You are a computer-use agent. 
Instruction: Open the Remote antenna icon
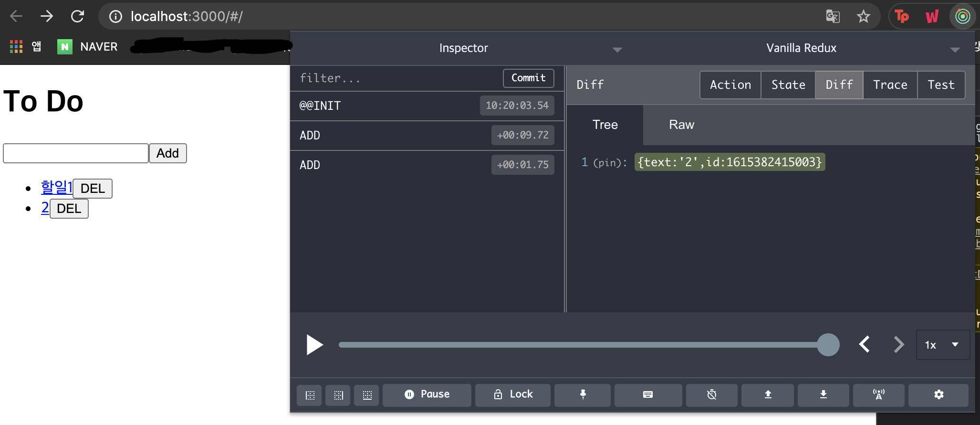[878, 395]
